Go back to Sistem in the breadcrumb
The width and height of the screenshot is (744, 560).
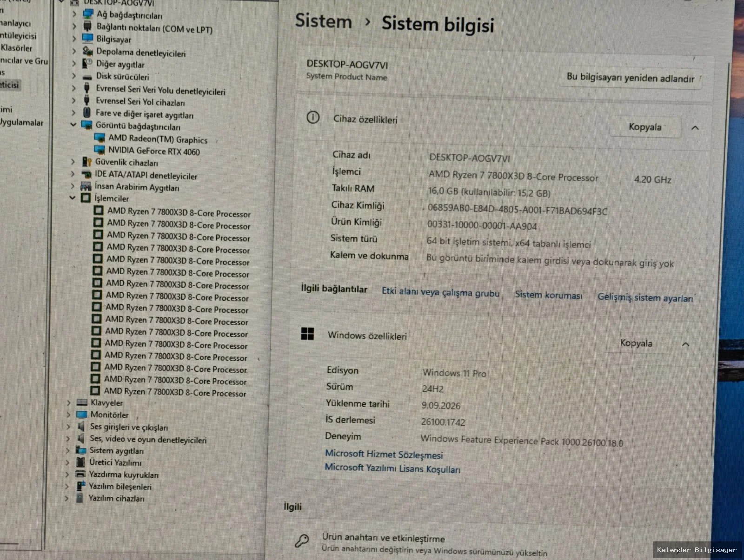[324, 21]
